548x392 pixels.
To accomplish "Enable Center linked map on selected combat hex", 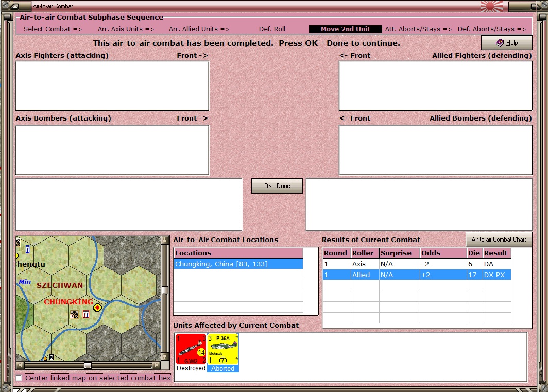I will (19, 378).
